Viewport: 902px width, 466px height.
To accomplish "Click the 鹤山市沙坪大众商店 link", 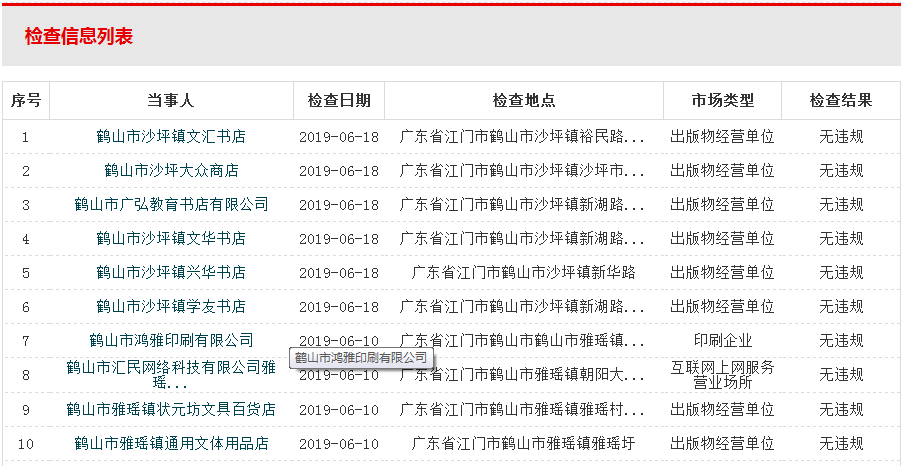I will pyautogui.click(x=171, y=171).
